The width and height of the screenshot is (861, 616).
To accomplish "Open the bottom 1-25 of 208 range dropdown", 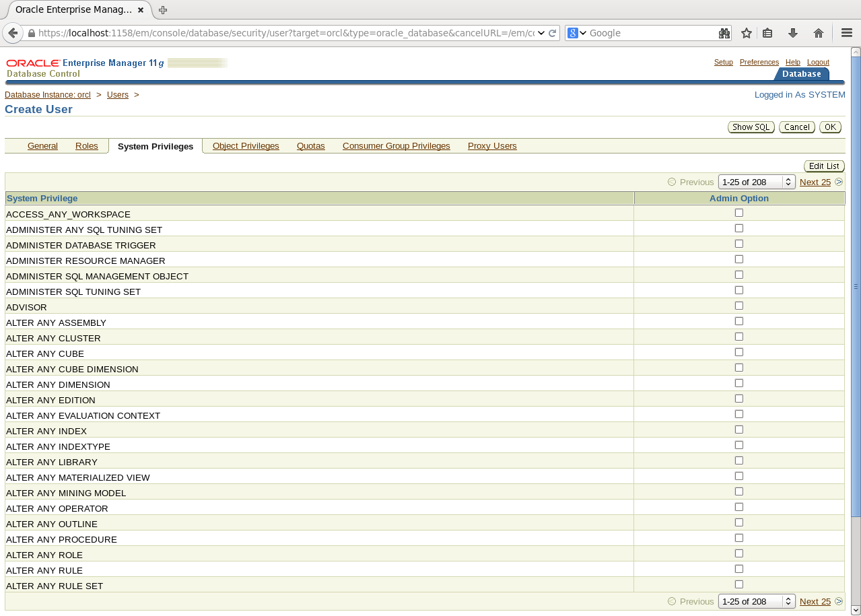I will [x=757, y=601].
